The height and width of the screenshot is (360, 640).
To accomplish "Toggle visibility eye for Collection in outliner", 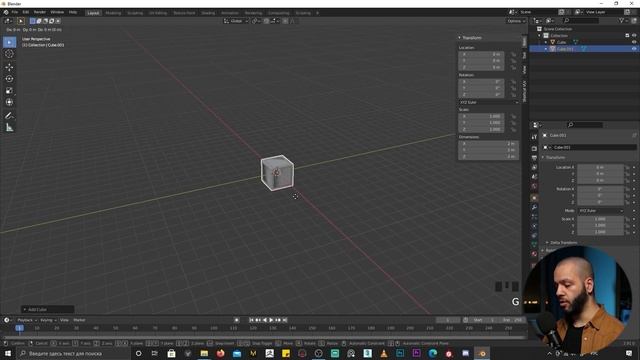I will pos(634,36).
